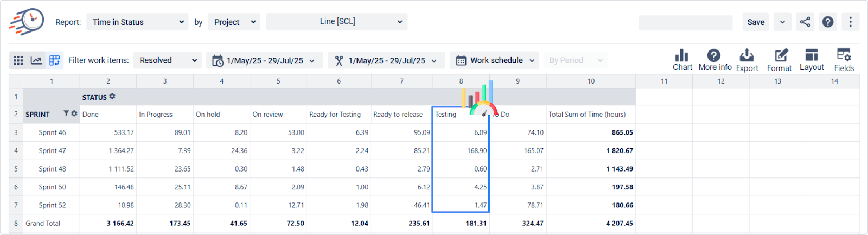This screenshot has height=235, width=868.
Task: Select the 'Sprint 52' row label
Action: point(52,205)
